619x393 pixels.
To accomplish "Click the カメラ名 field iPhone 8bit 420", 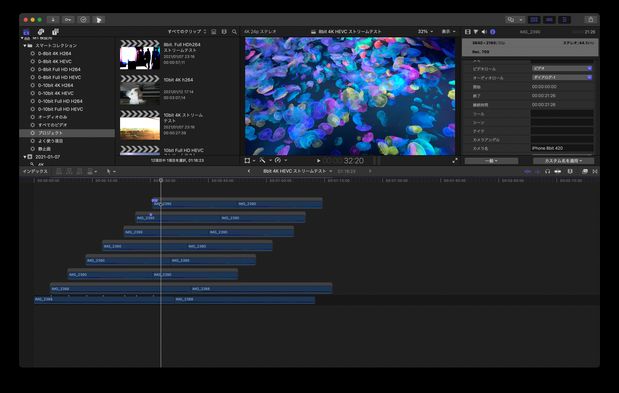I will click(x=562, y=148).
